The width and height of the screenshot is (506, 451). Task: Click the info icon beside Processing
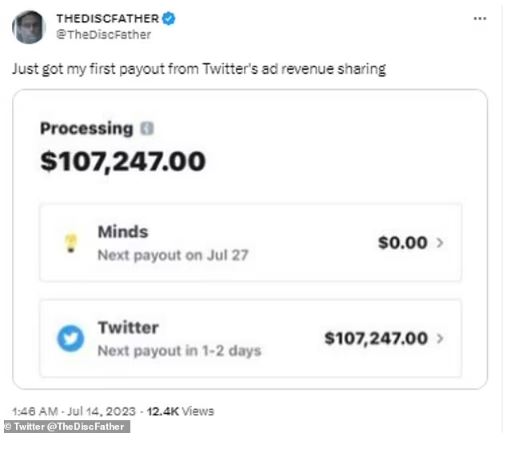coord(147,128)
